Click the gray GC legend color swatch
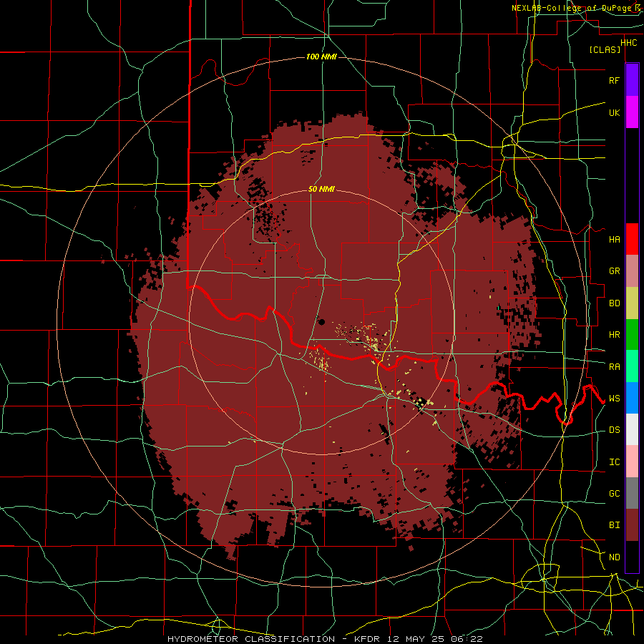This screenshot has height=644, width=644. point(632,493)
